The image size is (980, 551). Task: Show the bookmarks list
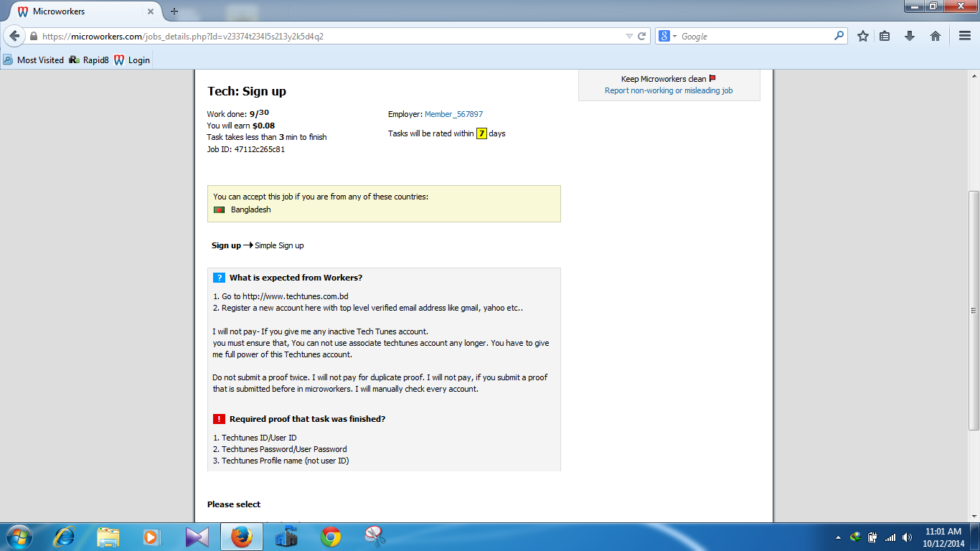[885, 36]
